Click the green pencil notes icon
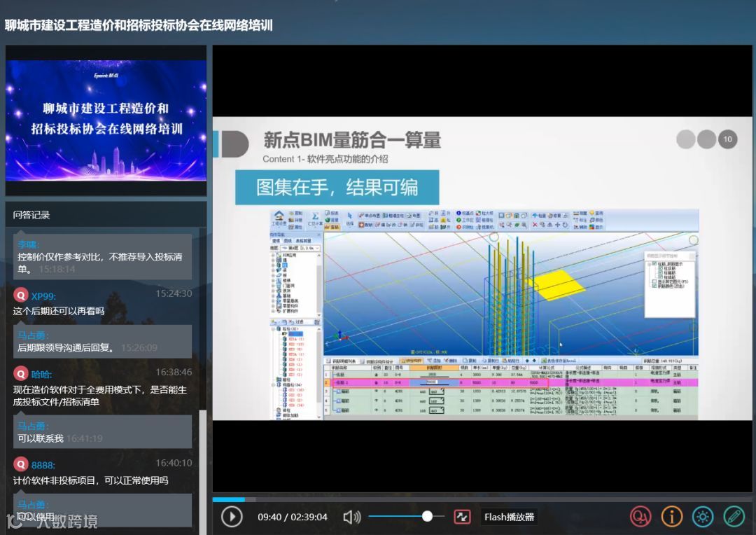The height and width of the screenshot is (535, 756). coord(734,517)
